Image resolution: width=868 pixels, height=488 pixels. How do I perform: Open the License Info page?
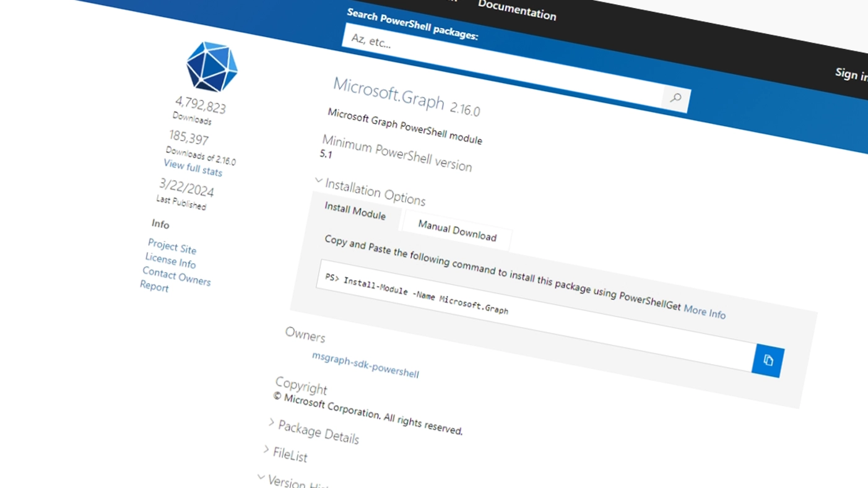pos(170,261)
